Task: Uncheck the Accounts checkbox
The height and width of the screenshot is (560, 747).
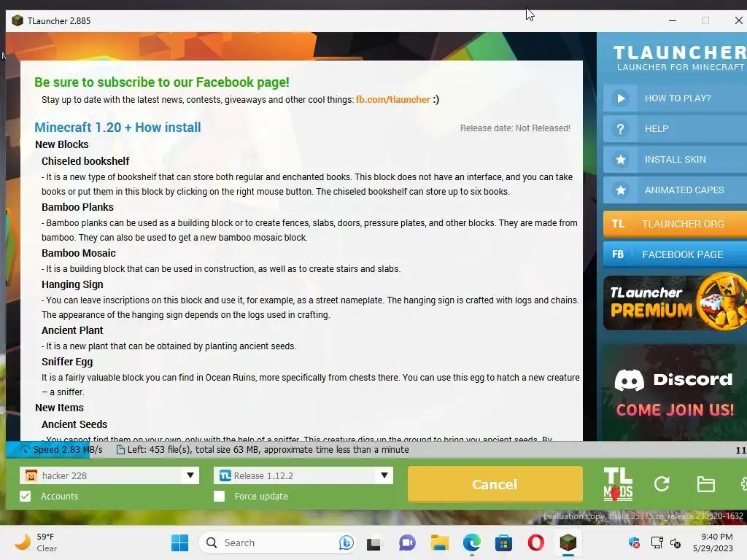Action: coord(26,496)
